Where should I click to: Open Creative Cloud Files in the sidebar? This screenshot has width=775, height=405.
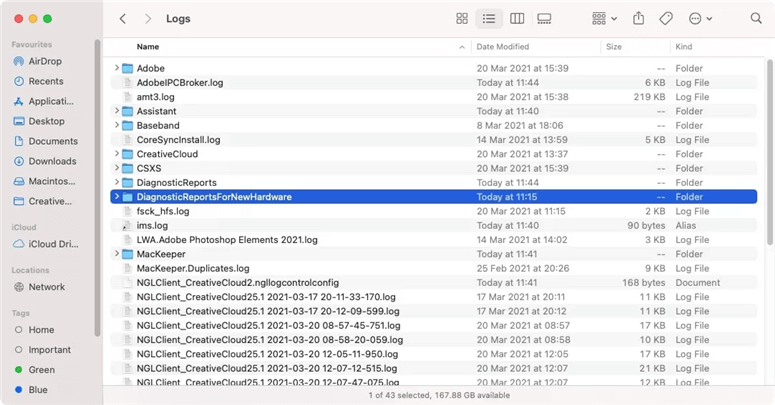(44, 201)
